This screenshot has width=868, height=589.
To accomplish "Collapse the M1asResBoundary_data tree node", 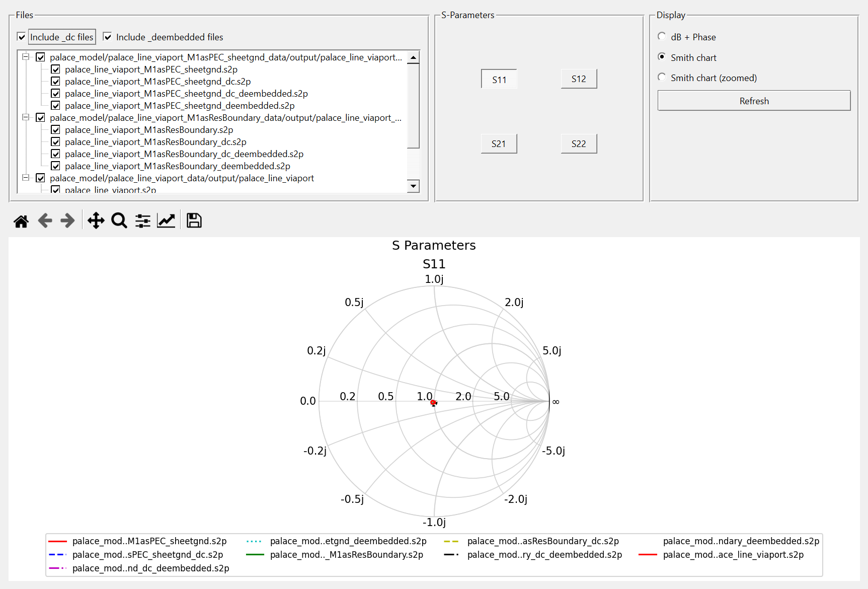I will point(26,117).
